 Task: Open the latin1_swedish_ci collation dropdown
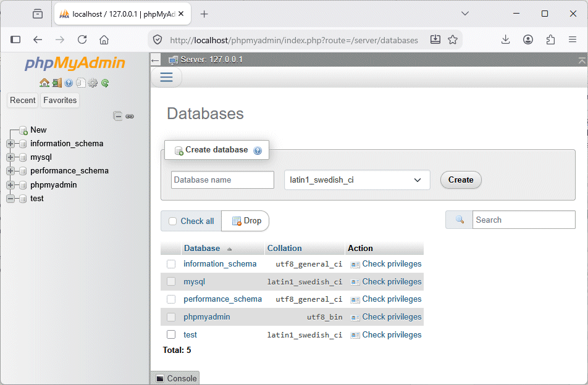click(357, 180)
